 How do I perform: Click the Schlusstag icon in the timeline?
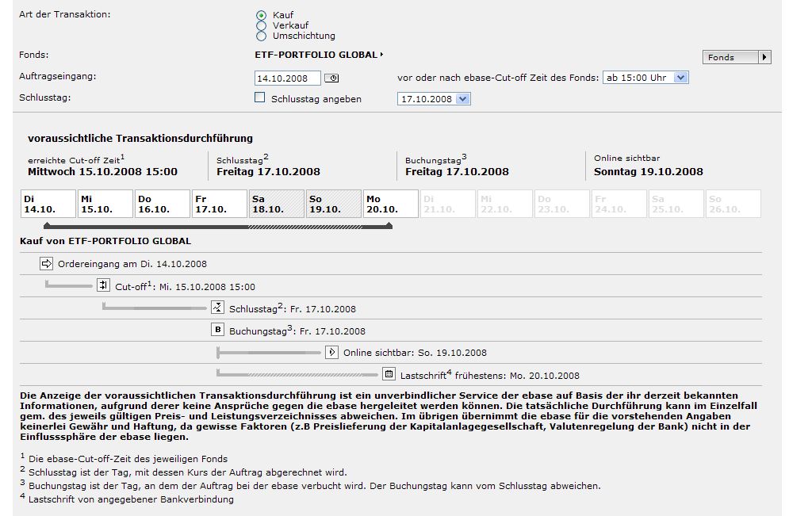tap(217, 308)
